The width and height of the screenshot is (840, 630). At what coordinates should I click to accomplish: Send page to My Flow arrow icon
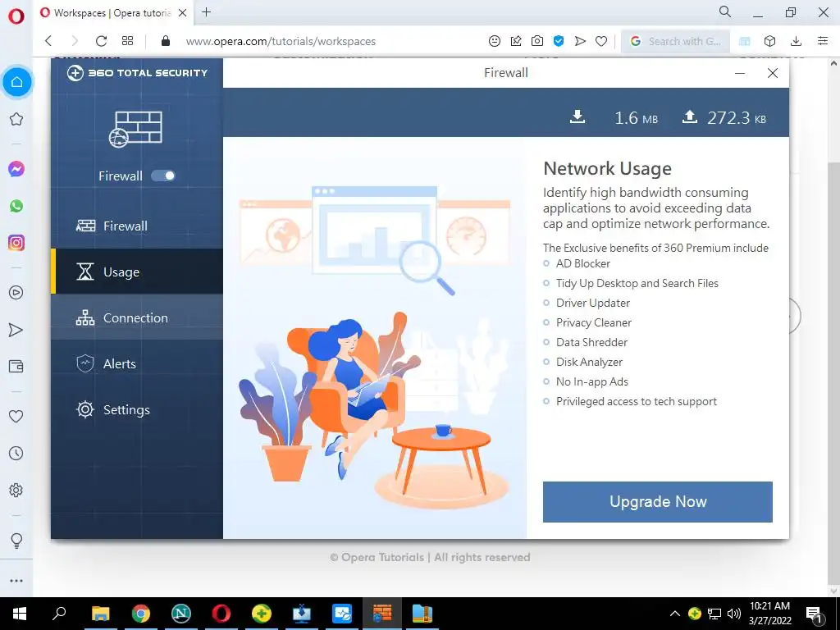coord(580,41)
